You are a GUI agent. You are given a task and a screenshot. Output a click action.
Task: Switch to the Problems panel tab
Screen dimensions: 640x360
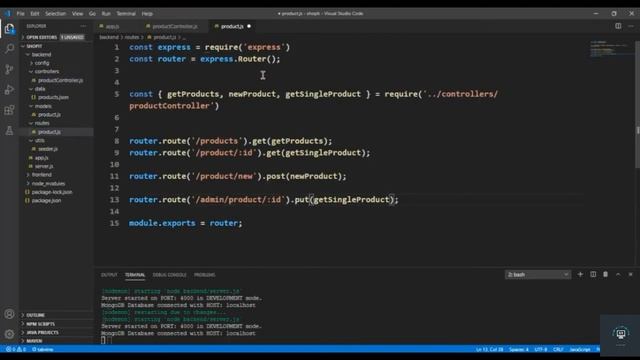204,275
